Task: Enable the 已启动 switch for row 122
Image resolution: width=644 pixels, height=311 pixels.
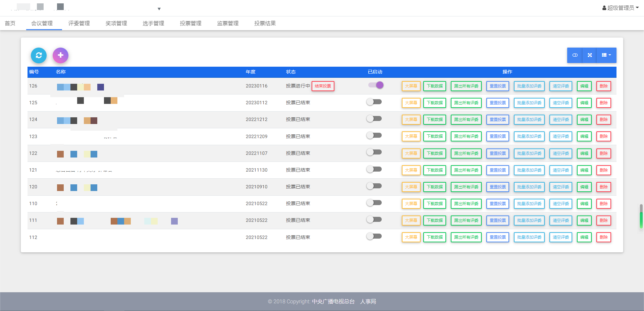Action: click(374, 152)
